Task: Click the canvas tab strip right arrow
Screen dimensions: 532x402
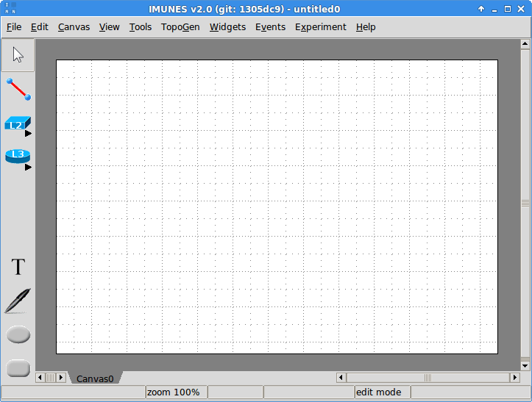Action: [x=61, y=377]
